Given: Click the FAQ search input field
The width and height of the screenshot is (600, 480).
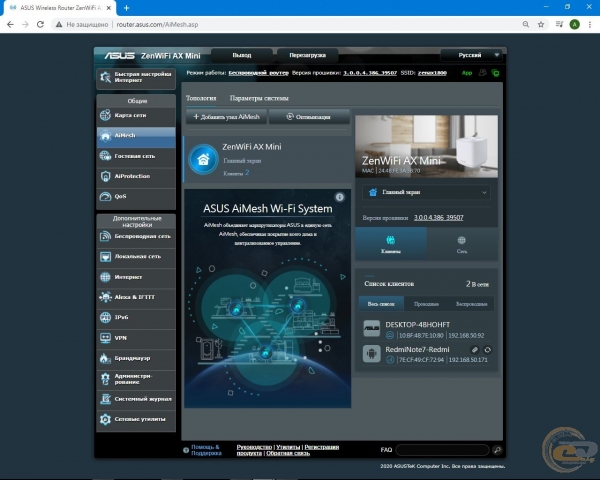Looking at the screenshot, I should (x=443, y=450).
